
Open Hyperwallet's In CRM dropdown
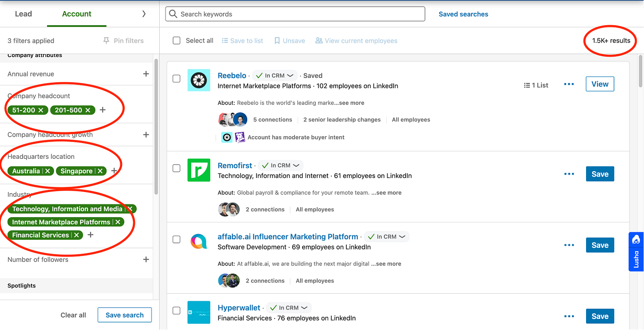289,308
